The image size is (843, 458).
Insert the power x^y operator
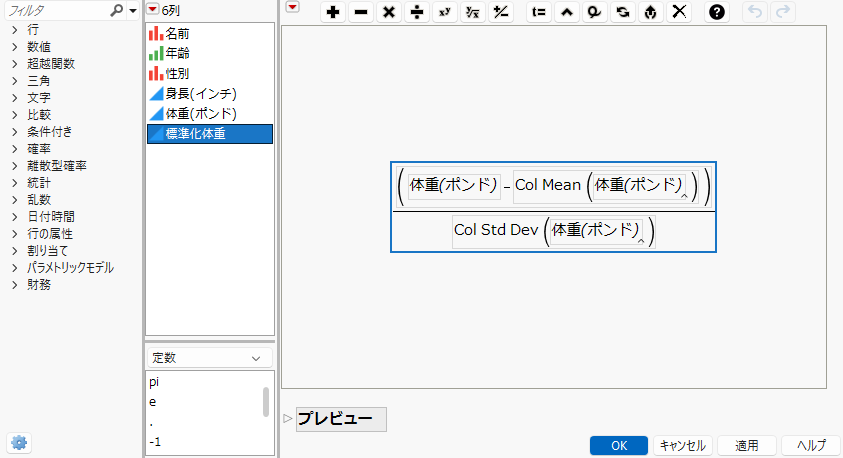pyautogui.click(x=445, y=12)
